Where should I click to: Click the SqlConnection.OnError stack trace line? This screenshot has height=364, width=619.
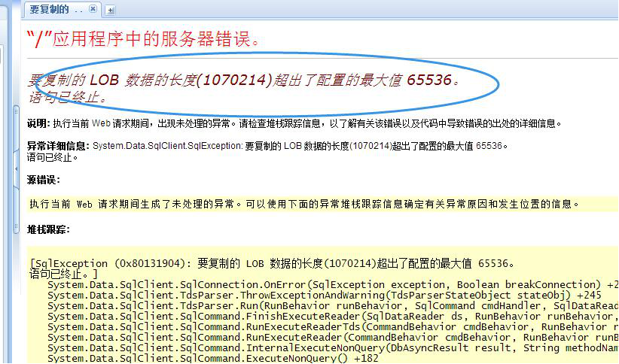pos(333,285)
